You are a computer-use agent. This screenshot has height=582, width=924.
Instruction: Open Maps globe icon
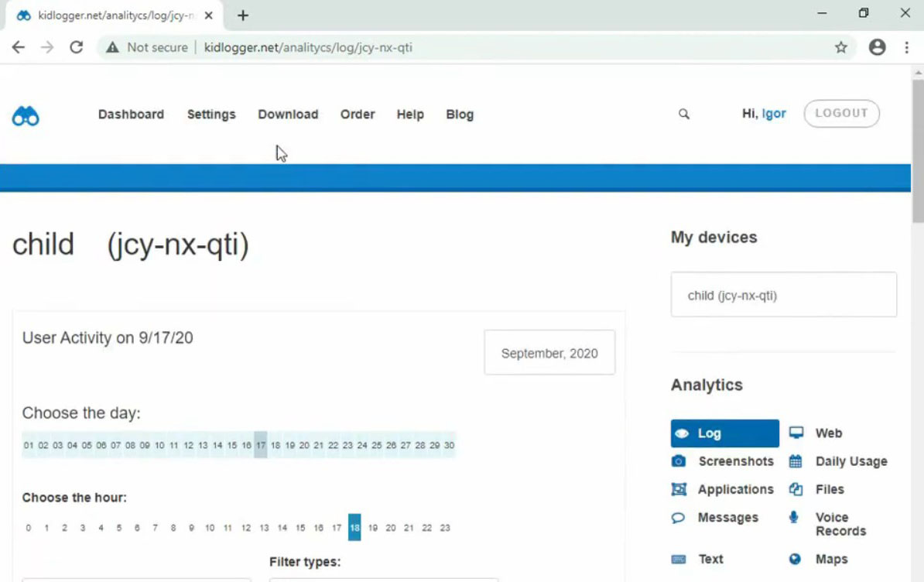pyautogui.click(x=795, y=559)
